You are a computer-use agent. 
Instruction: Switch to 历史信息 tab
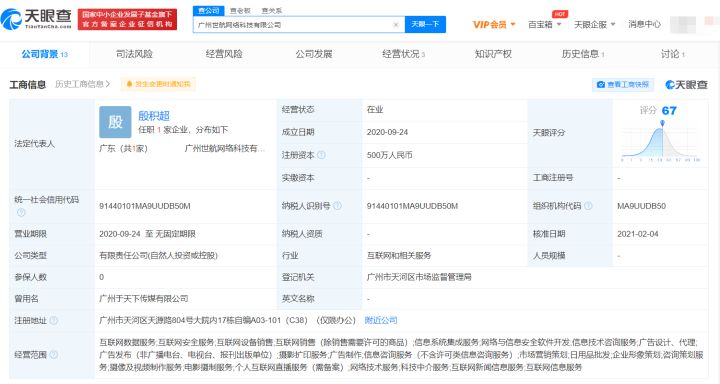(x=583, y=54)
